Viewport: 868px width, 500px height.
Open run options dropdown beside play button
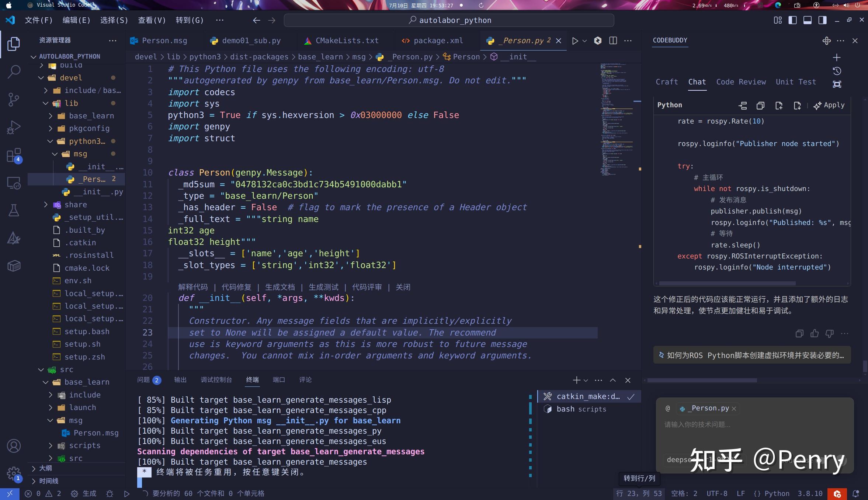[x=584, y=41]
